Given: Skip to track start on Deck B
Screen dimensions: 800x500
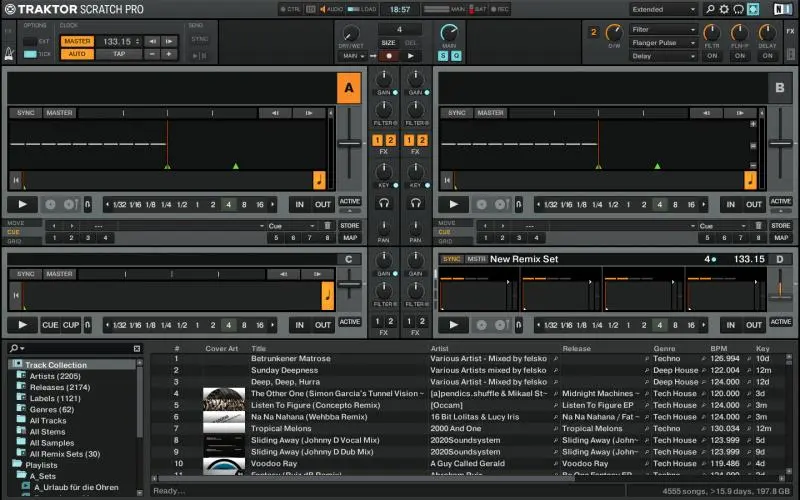Looking at the screenshot, I should (448, 181).
